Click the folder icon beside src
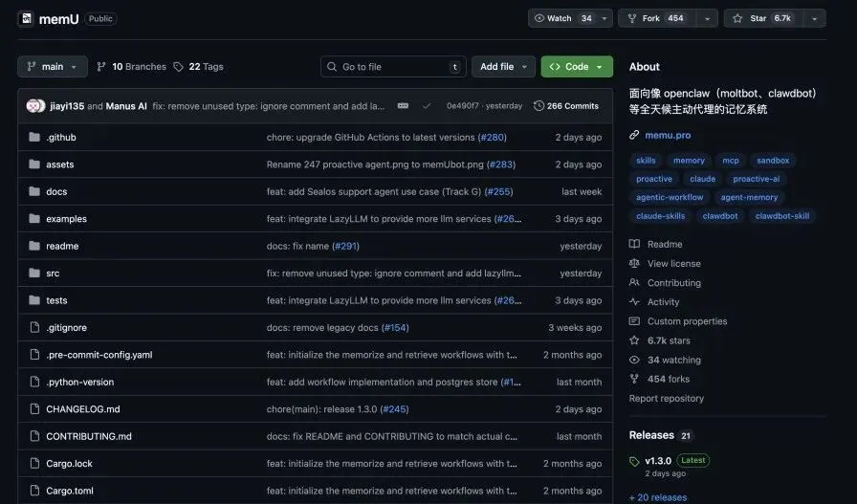The height and width of the screenshot is (504, 857). click(x=34, y=273)
